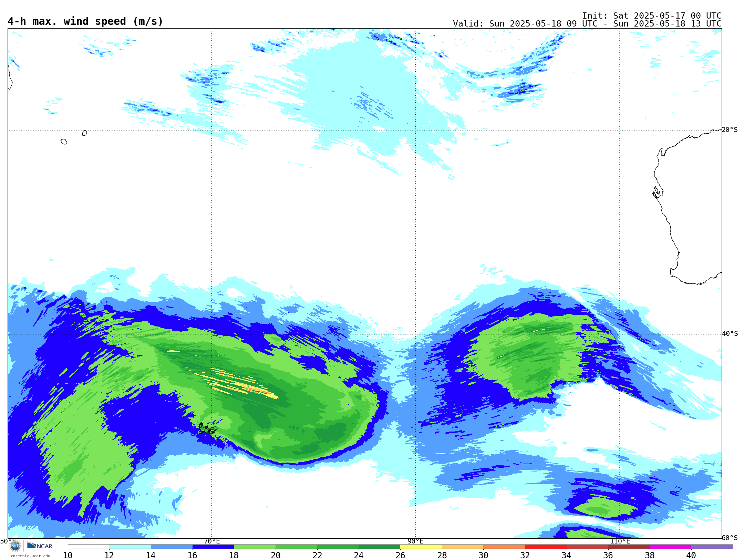Screen dimensions: 744x560
Task: Click the magenta 38-40 m/s swatch
Action: click(670, 547)
